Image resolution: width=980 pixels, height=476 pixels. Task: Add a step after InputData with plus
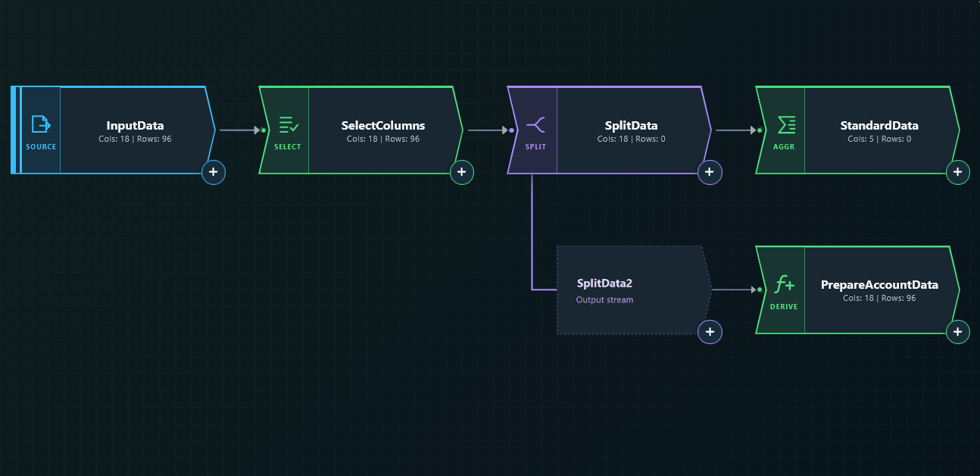(214, 173)
